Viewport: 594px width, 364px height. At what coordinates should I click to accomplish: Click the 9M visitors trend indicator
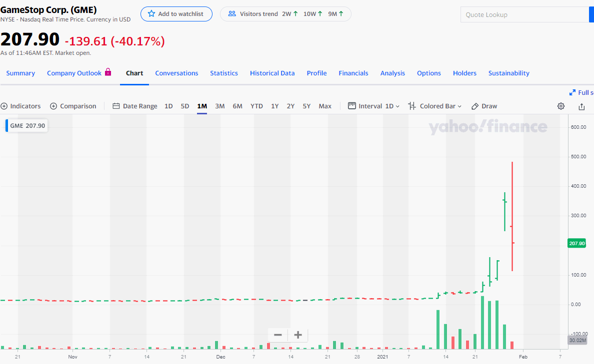point(335,13)
